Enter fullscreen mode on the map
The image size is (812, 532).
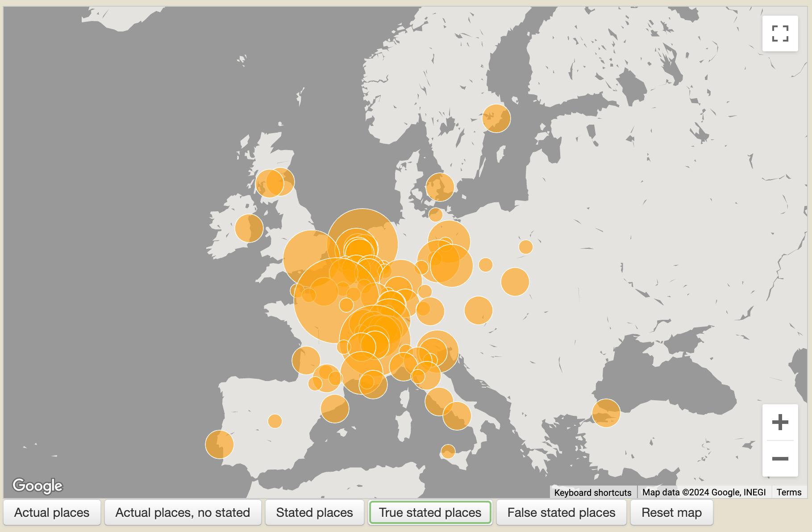pos(780,34)
